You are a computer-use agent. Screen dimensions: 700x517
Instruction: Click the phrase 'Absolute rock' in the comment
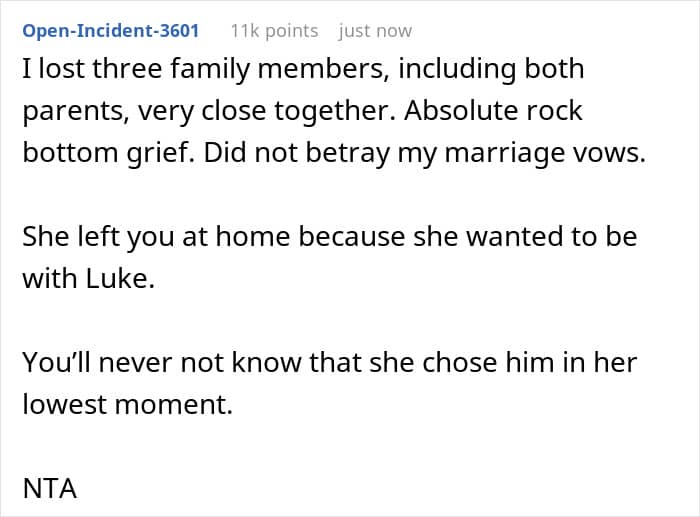[493, 110]
